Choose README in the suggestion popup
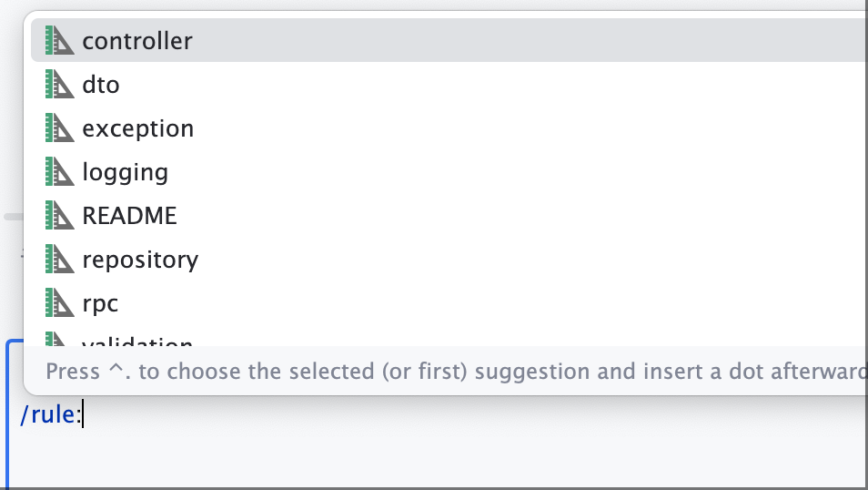Image resolution: width=868 pixels, height=490 pixels. (449, 215)
